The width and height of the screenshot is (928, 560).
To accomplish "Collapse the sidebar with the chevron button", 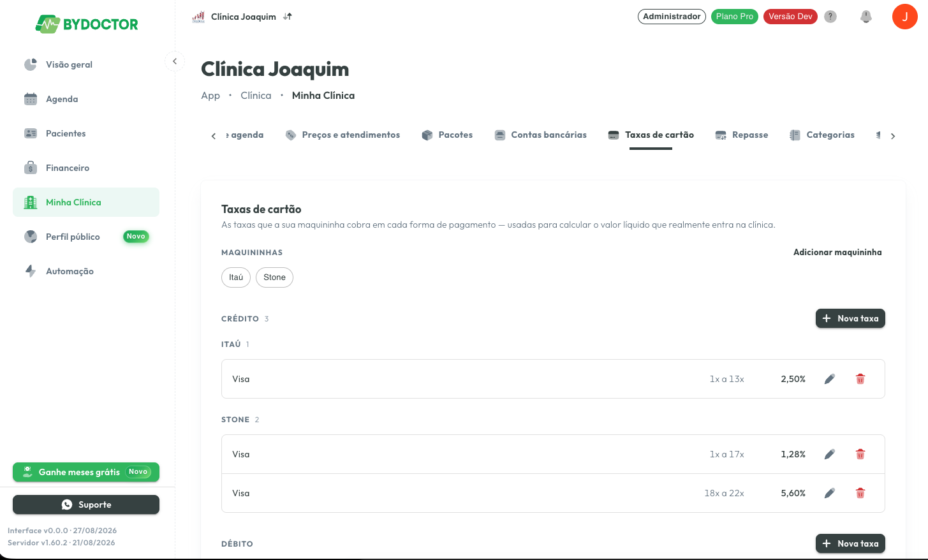I will pos(175,61).
